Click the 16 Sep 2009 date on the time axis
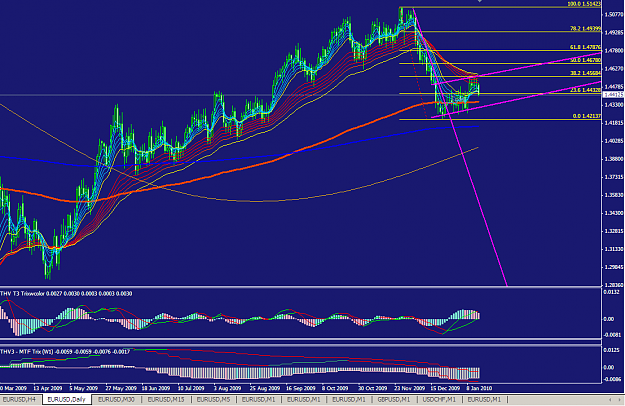625x406 pixels. coord(300,388)
